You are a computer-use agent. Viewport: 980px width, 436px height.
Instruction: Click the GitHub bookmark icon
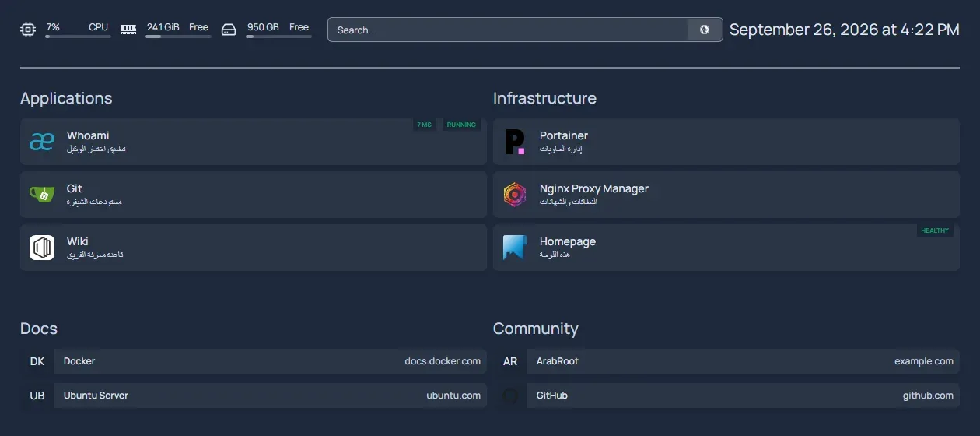coord(510,396)
